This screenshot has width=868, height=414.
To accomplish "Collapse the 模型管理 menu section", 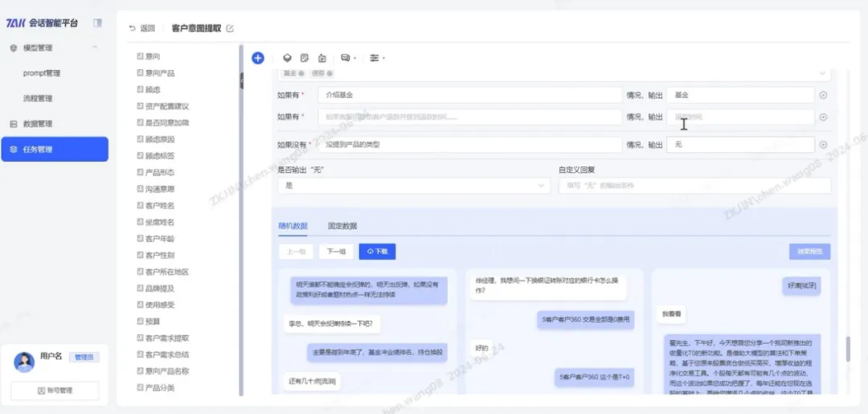I will (95, 48).
